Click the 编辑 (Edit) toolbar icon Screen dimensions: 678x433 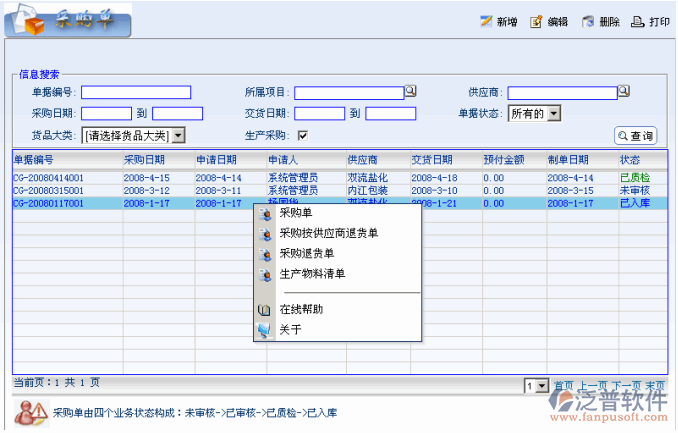click(x=537, y=21)
